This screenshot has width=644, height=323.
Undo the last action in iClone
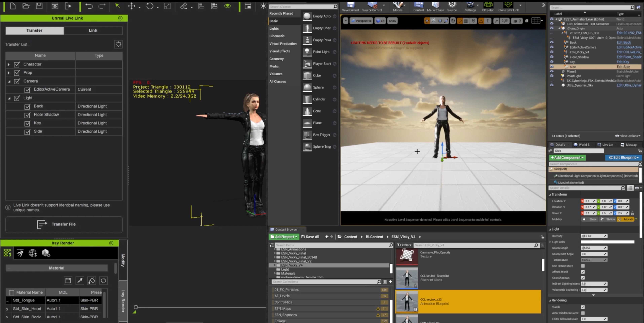click(89, 6)
